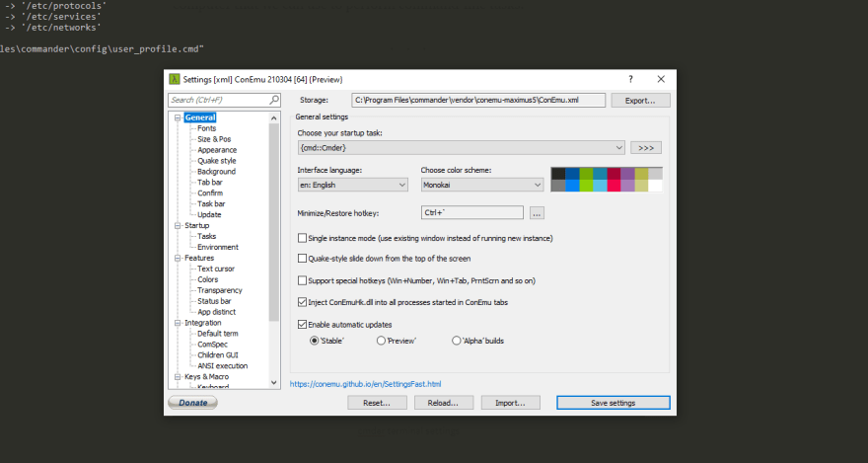Select Status bar in settings tree
The width and height of the screenshot is (868, 463).
tap(214, 301)
